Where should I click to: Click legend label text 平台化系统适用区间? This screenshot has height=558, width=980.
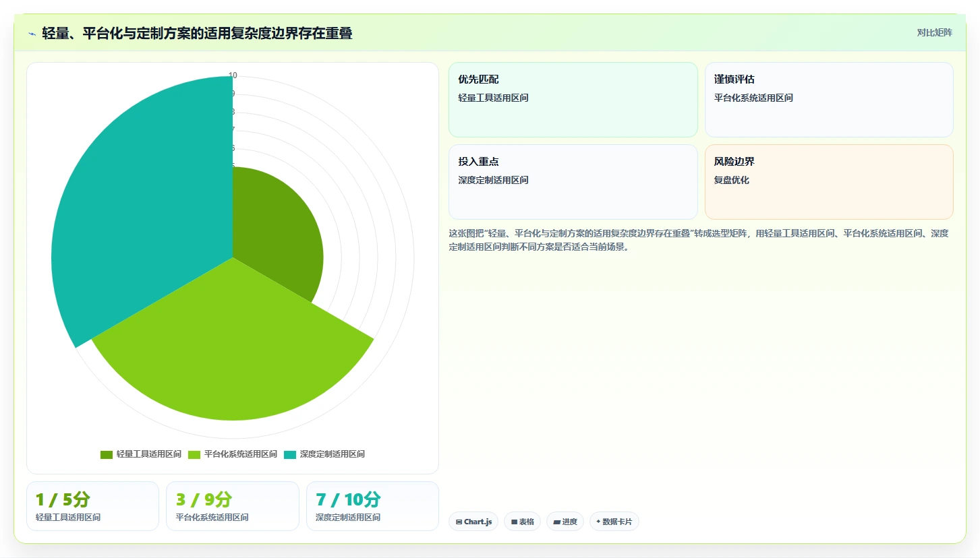pyautogui.click(x=240, y=454)
